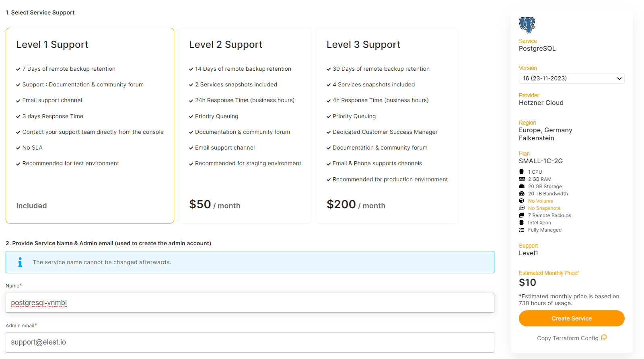
Task: Click the Create Service button
Action: point(571,318)
